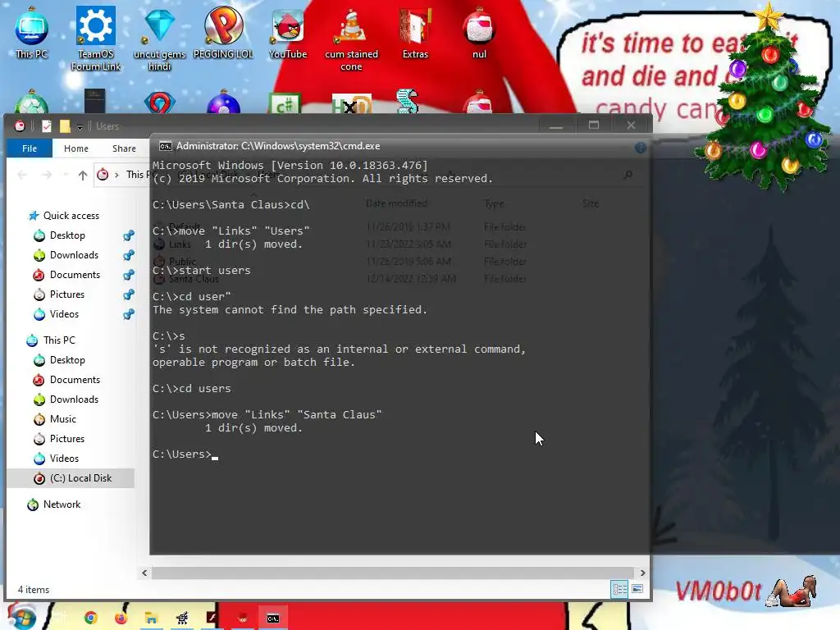Open the This PC desktop icon
Screen dimensions: 840x630
click(32, 32)
